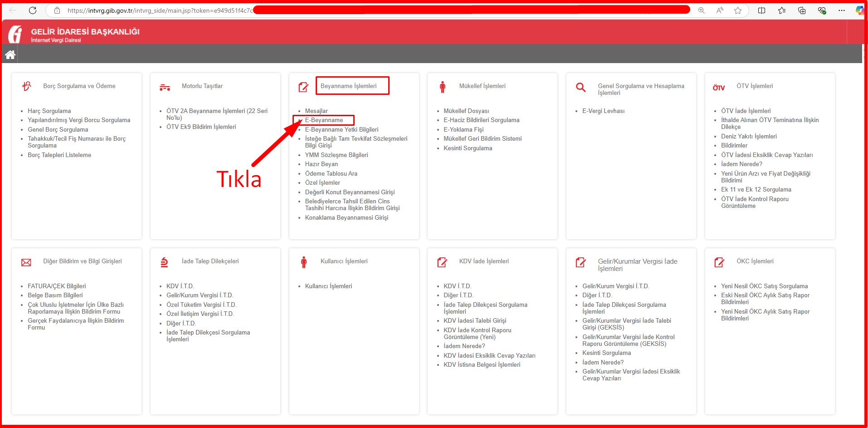Screen dimensions: 868x428
Task: Click the ÖTV icon in ÖTV İşlemleri card
Action: 719,88
